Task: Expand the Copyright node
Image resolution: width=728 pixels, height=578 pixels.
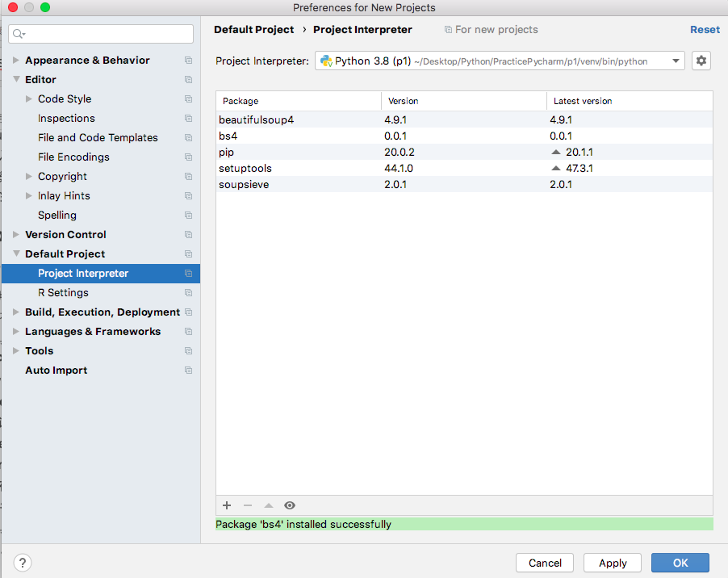Action: 29,177
